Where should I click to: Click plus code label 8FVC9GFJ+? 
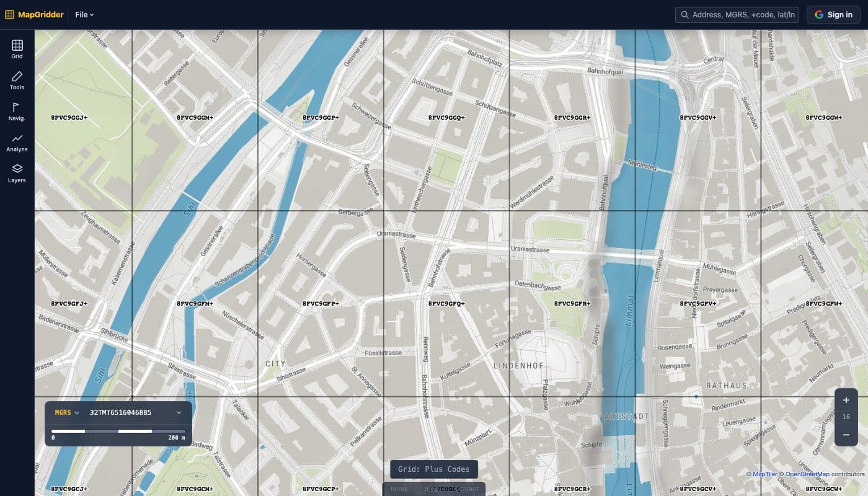pos(69,304)
